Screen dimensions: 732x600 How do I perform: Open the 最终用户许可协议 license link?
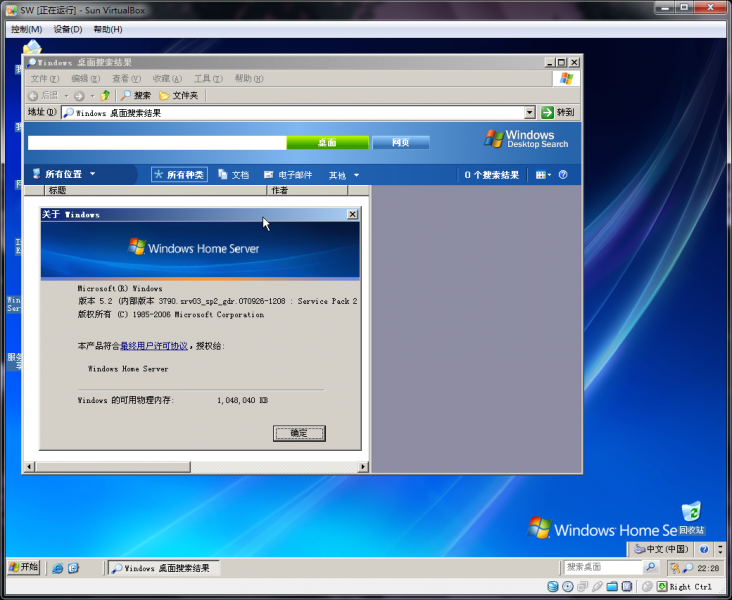click(x=154, y=346)
